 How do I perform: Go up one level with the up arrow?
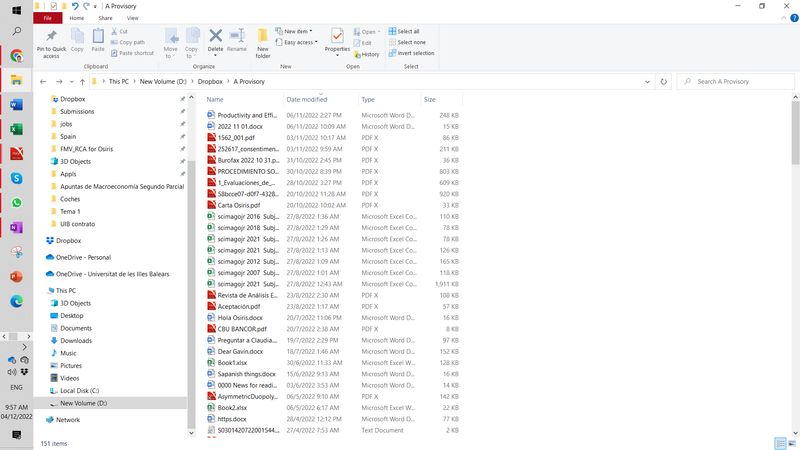coord(82,82)
